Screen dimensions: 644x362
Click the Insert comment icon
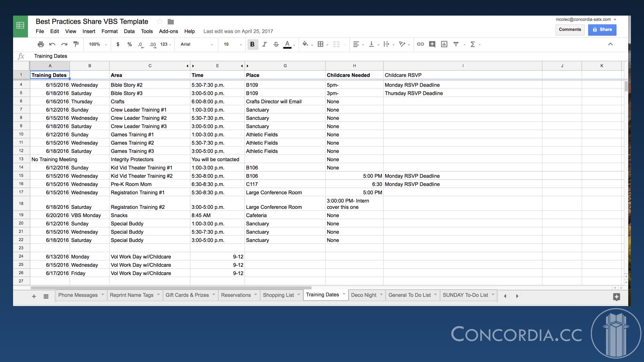(x=432, y=44)
